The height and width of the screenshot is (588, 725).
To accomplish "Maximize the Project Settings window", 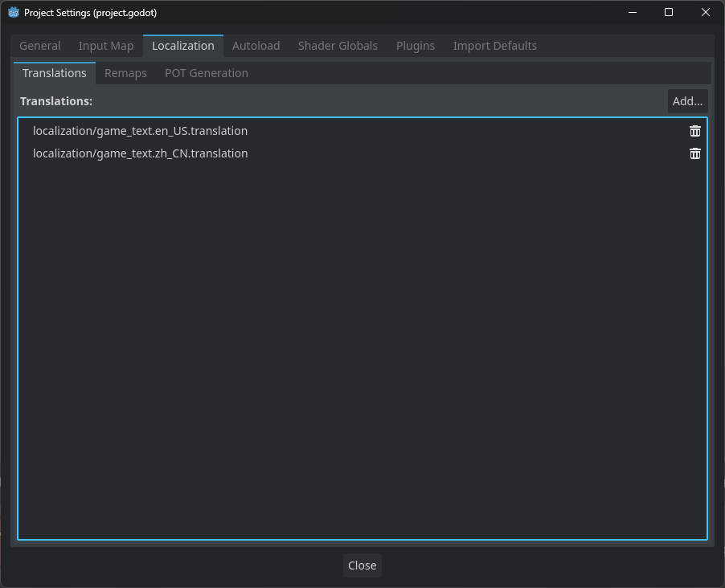I will pos(669,12).
